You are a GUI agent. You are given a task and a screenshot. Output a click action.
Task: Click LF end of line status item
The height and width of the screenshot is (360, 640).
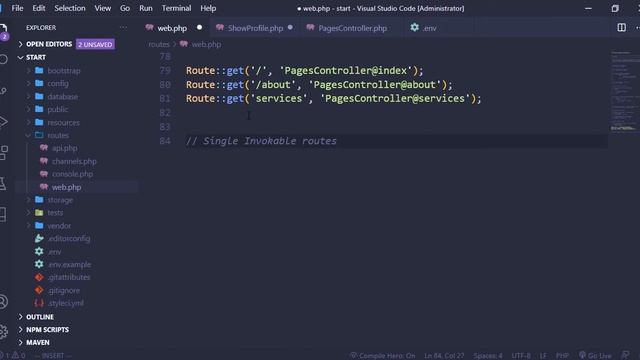pos(543,356)
